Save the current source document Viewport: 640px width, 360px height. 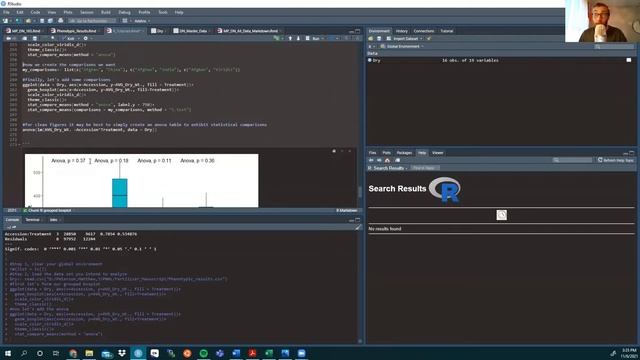coord(35,38)
